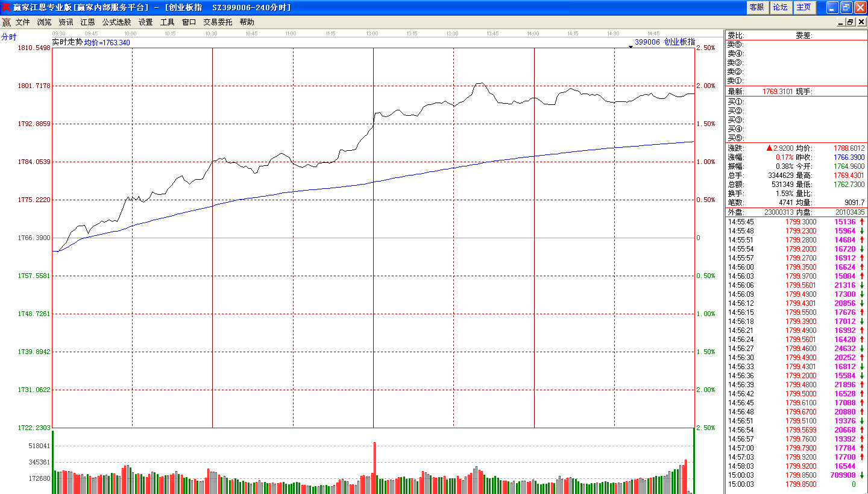Open the 帮助 menu
Viewport: 868px width, 494px height.
click(x=247, y=22)
